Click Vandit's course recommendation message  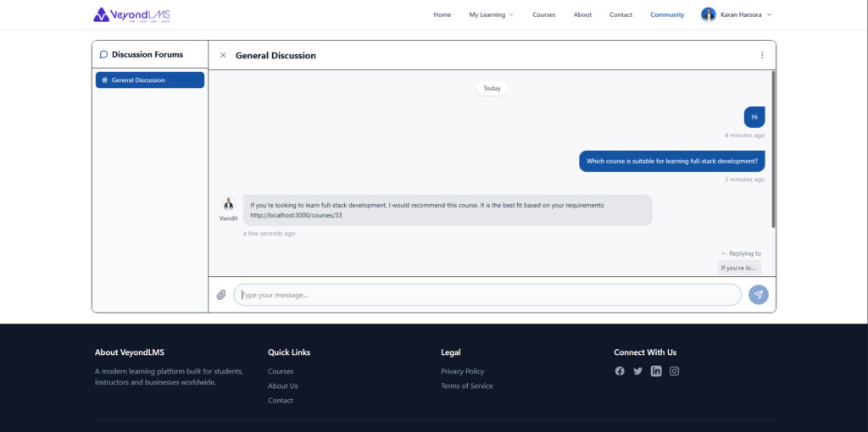coord(448,210)
